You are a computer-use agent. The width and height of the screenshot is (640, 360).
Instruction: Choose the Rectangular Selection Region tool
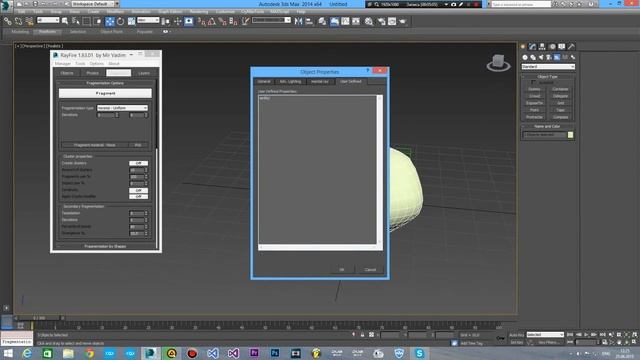click(87, 21)
